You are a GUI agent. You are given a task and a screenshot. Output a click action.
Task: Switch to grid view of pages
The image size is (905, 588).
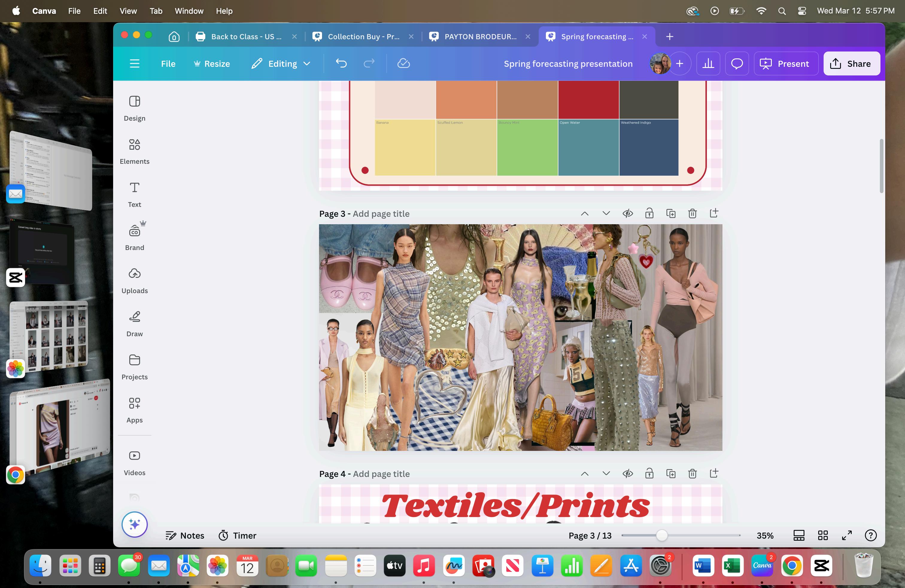pyautogui.click(x=822, y=535)
